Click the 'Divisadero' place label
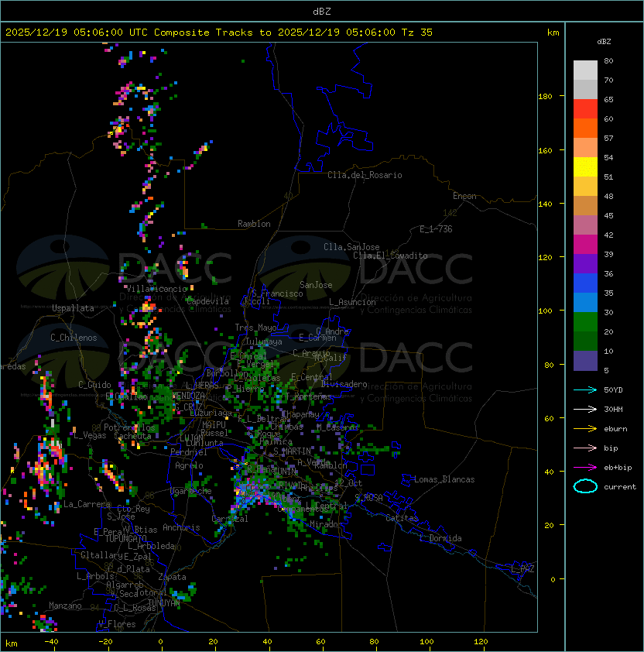Image resolution: width=644 pixels, height=652 pixels. 344,384
